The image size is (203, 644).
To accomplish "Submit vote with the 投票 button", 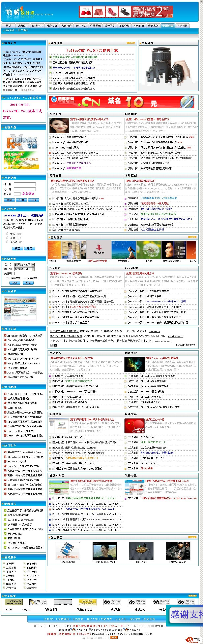I will pos(17,249).
